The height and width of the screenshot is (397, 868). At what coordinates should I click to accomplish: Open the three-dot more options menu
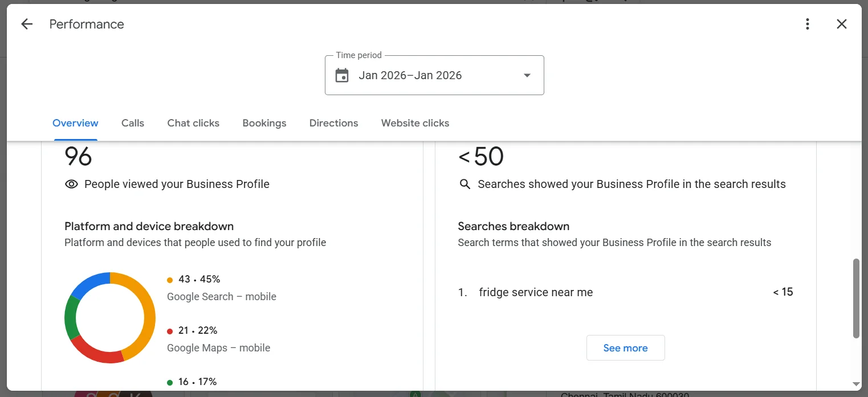tap(807, 24)
